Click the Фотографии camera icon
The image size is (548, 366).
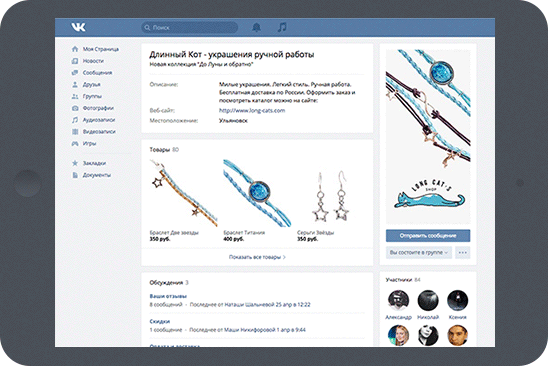coord(75,108)
